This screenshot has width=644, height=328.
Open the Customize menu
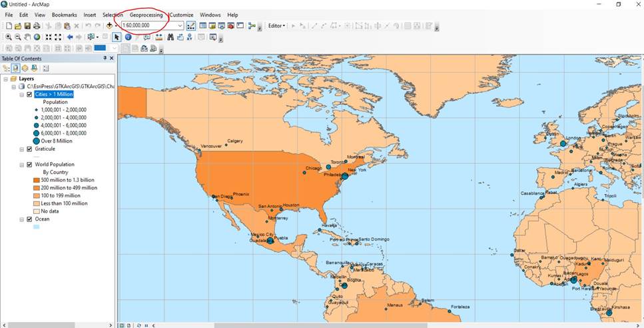(181, 15)
